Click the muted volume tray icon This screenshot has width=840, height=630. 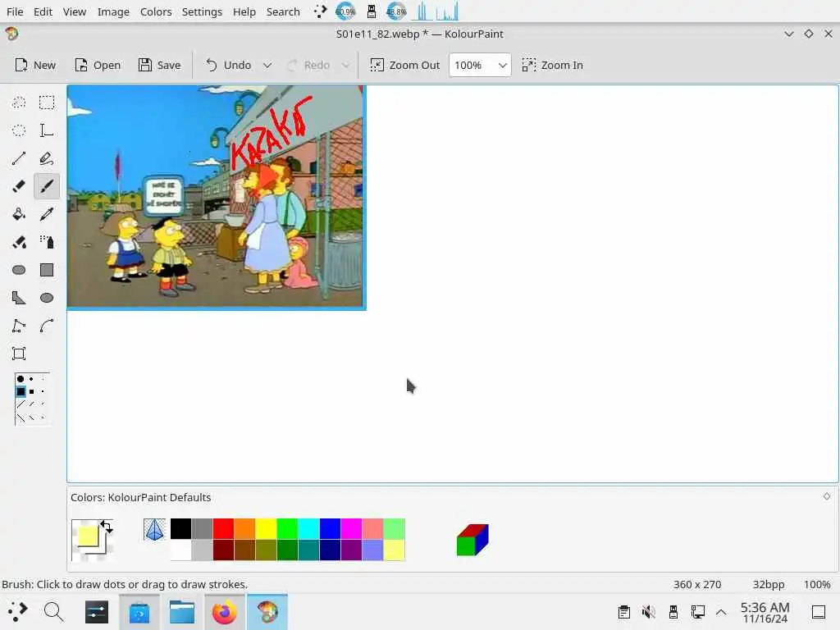(x=648, y=612)
